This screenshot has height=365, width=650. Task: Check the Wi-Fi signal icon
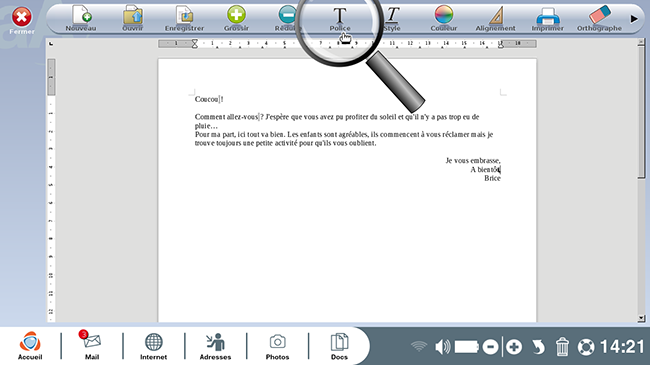[x=419, y=346]
